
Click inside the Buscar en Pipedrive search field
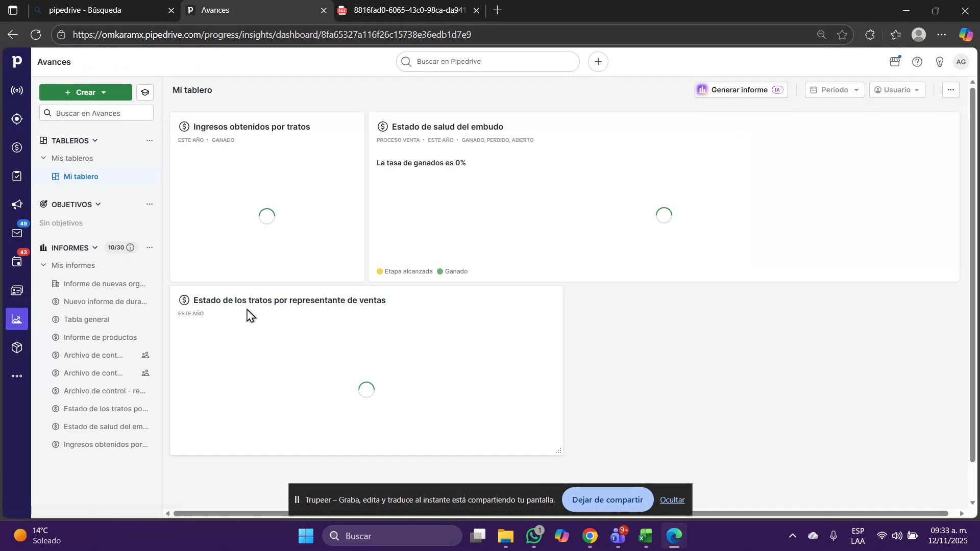[x=487, y=61]
